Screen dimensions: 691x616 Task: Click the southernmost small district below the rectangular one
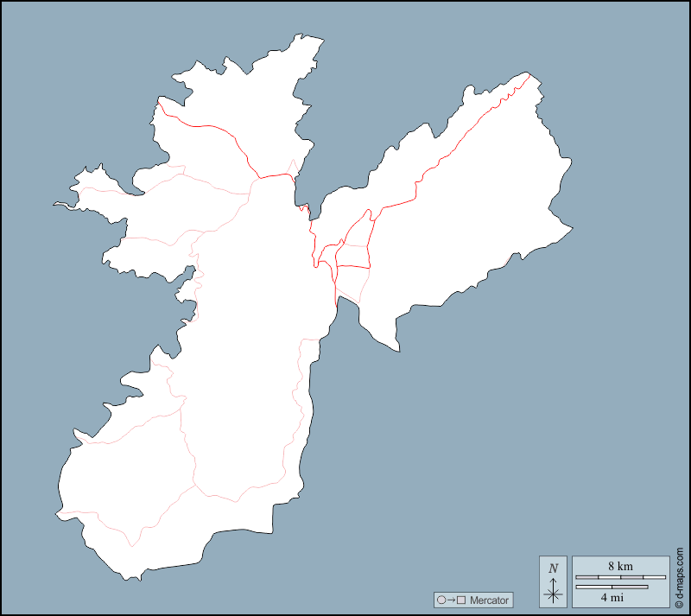point(351,283)
